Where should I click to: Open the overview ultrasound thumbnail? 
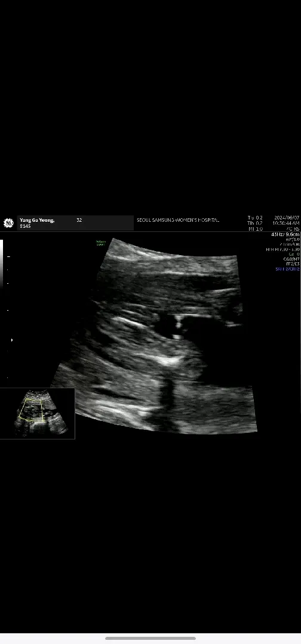tap(38, 414)
